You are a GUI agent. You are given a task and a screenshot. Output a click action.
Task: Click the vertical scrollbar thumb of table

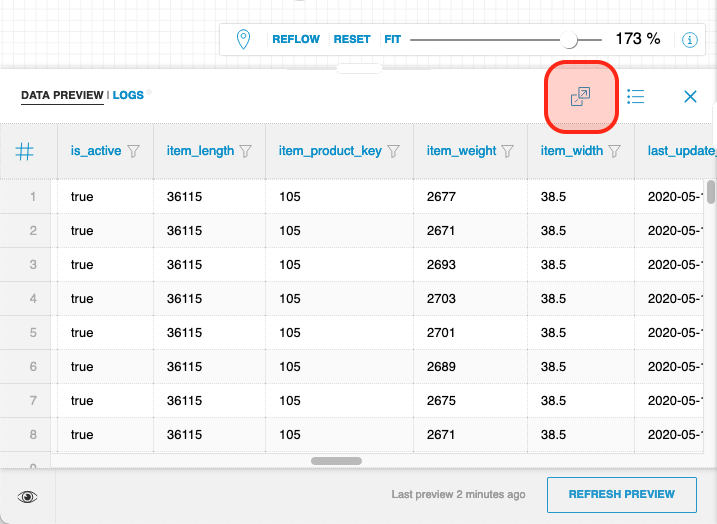(711, 192)
